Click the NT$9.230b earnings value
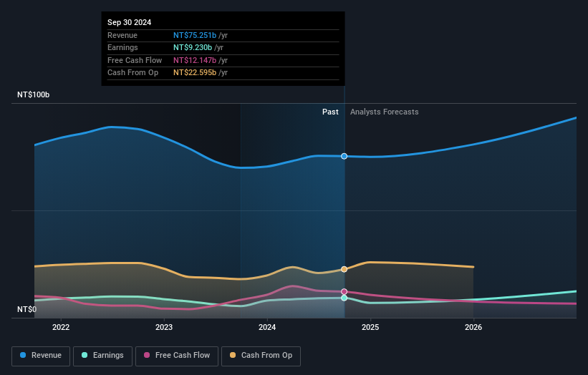The image size is (588, 375). (193, 47)
